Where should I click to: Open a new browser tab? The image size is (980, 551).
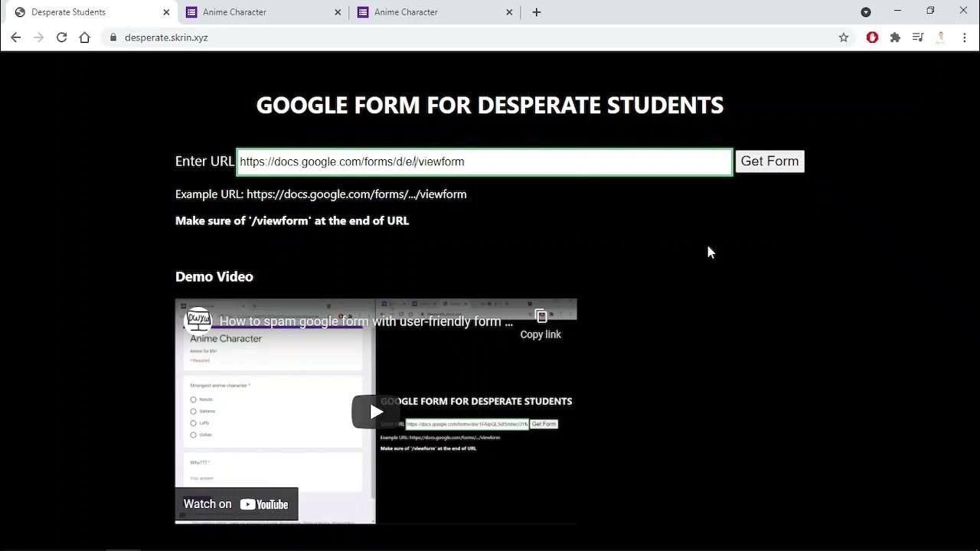tap(537, 12)
